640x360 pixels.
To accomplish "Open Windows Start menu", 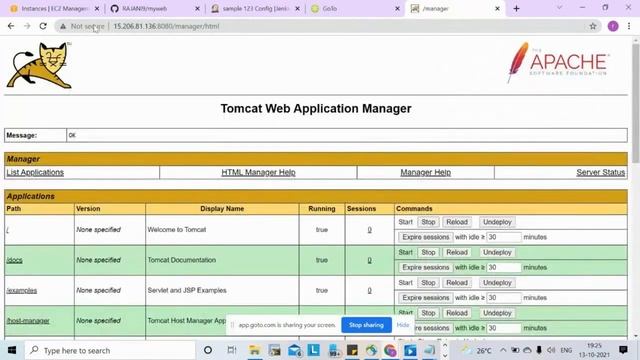I will click(x=12, y=350).
